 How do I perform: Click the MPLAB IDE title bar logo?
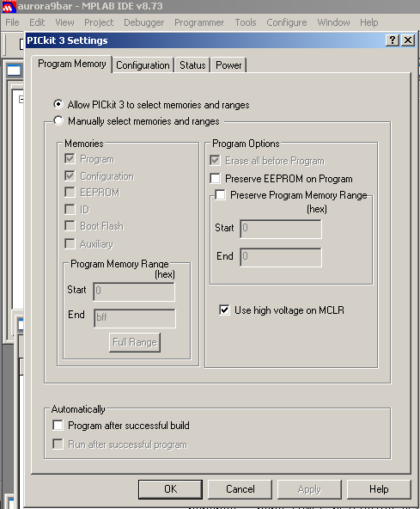point(9,7)
